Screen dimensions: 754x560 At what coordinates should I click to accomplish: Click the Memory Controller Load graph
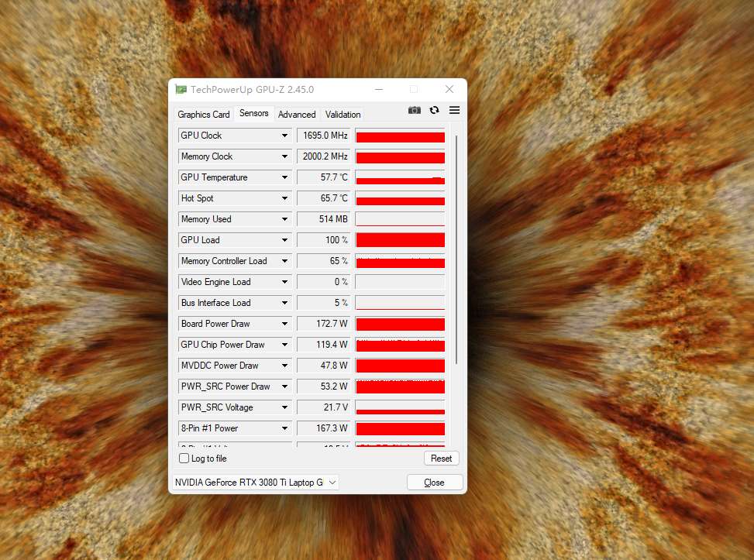400,261
